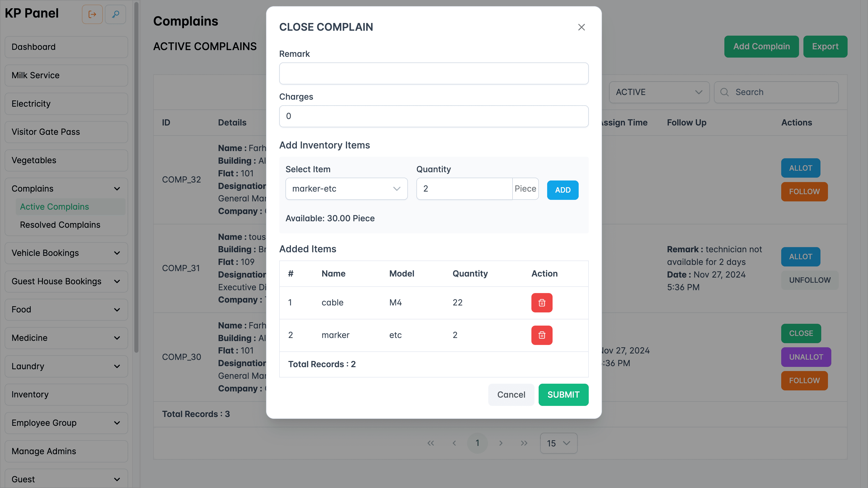Click the green SUBMIT button
Image resolution: width=868 pixels, height=488 pixels.
(x=563, y=395)
